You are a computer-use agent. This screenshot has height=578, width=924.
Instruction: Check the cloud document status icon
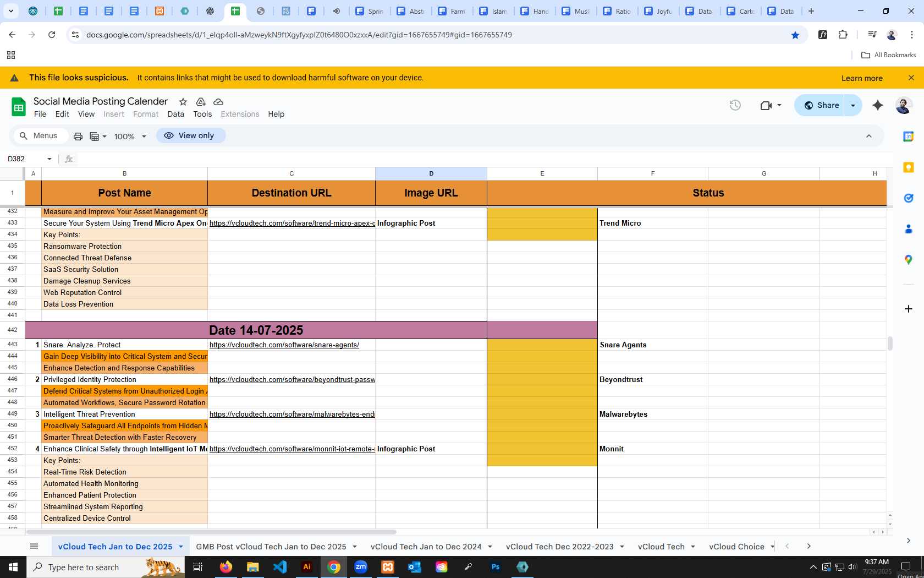(218, 102)
